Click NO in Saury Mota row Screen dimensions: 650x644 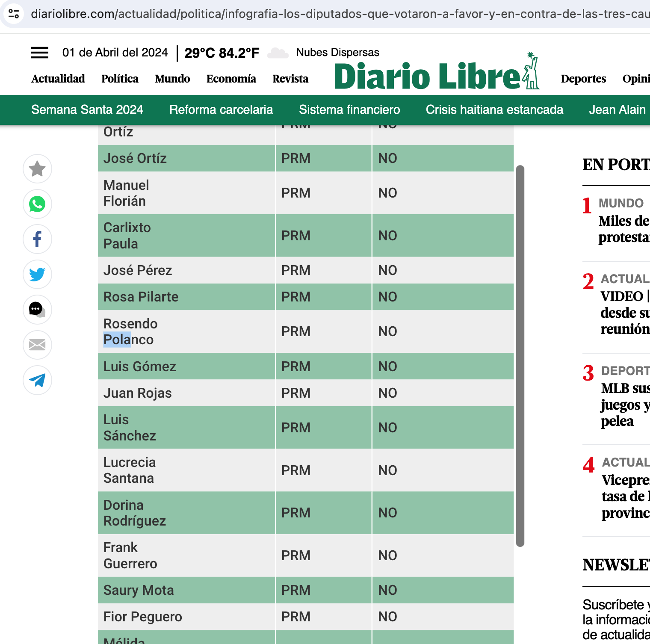click(x=388, y=590)
